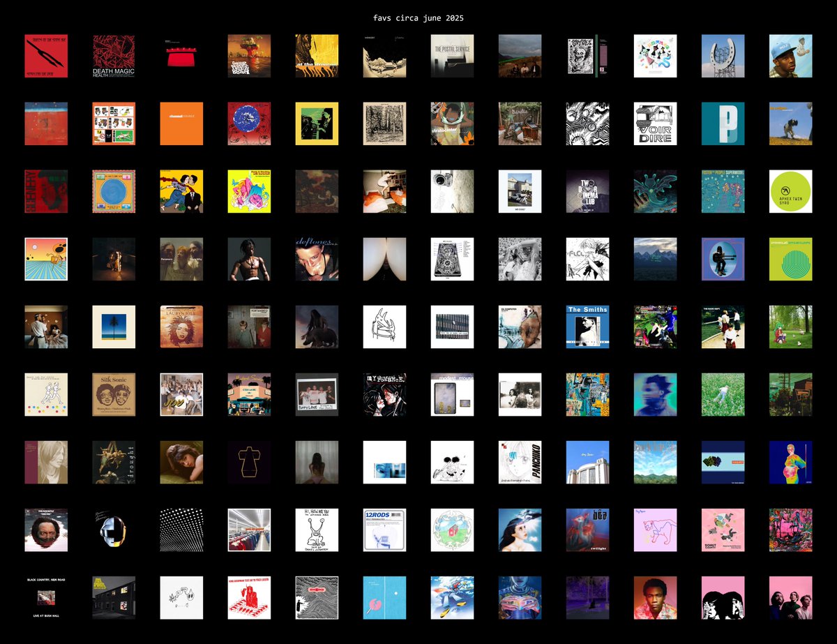This screenshot has height=644, width=837.
Task: Select the gold outlined cross on black cover
Action: point(249,462)
